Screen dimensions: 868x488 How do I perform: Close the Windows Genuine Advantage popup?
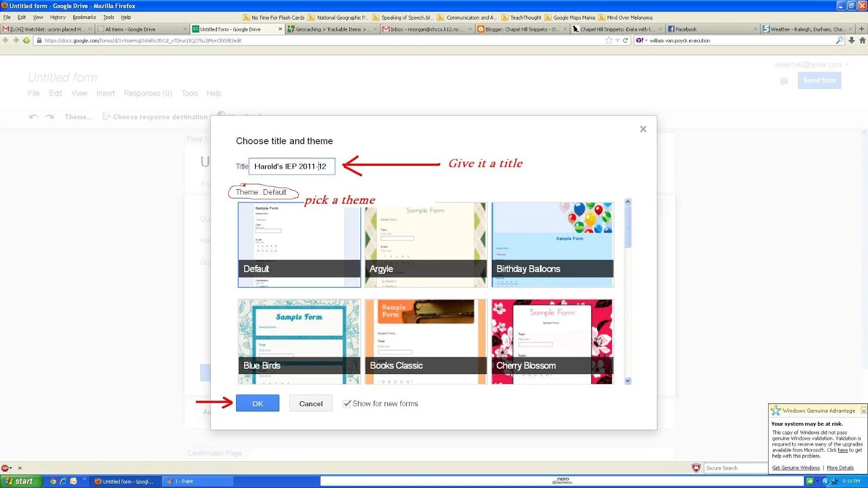tap(864, 411)
